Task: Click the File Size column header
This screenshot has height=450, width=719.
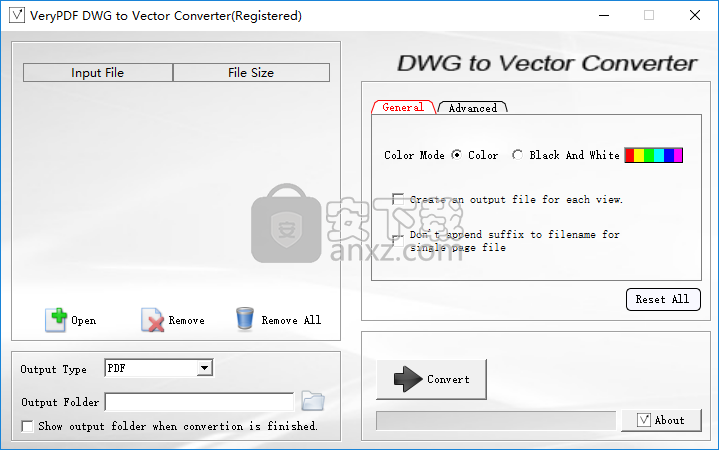Action: [x=251, y=72]
